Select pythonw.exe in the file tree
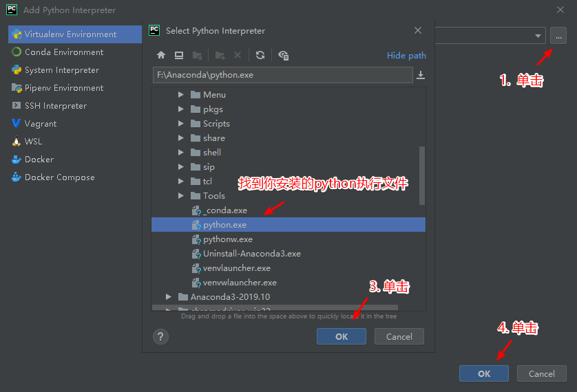 tap(227, 239)
